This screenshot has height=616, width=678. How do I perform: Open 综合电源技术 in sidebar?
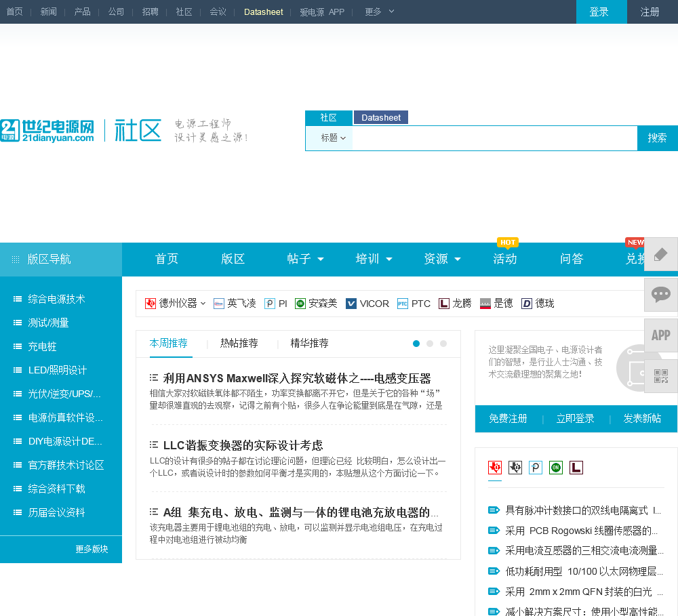pos(56,299)
